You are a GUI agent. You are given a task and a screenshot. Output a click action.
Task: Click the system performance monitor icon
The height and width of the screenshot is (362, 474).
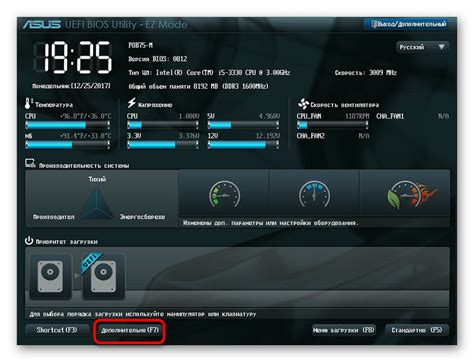[x=30, y=163]
